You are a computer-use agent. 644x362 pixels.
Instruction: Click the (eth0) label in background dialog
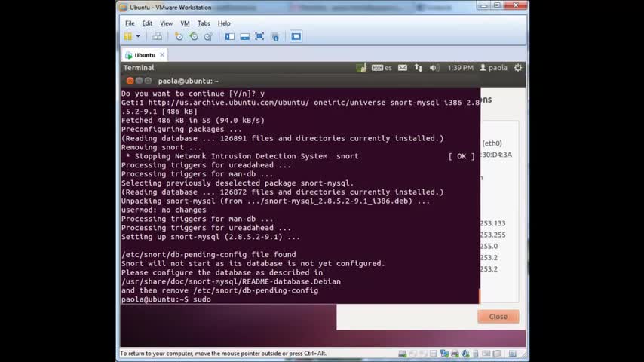(492, 143)
